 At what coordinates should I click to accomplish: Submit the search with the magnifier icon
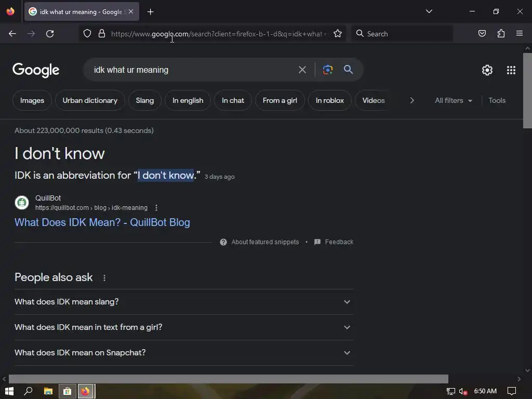click(x=348, y=70)
